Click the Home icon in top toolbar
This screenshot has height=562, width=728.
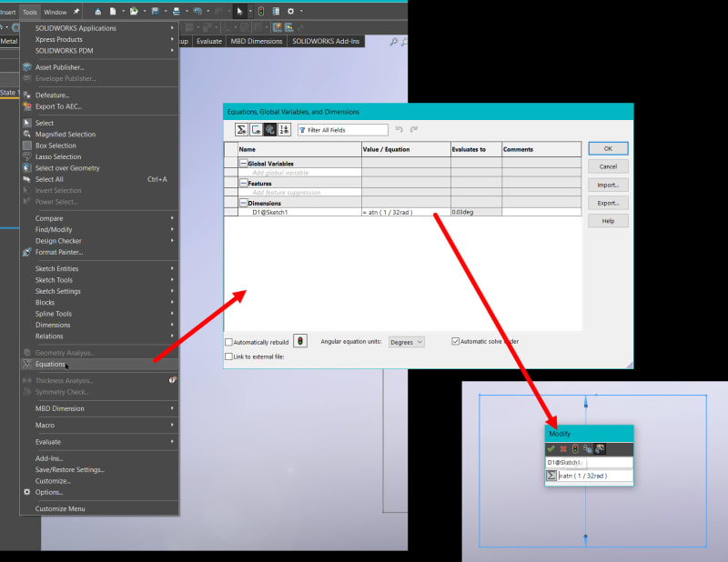point(98,12)
